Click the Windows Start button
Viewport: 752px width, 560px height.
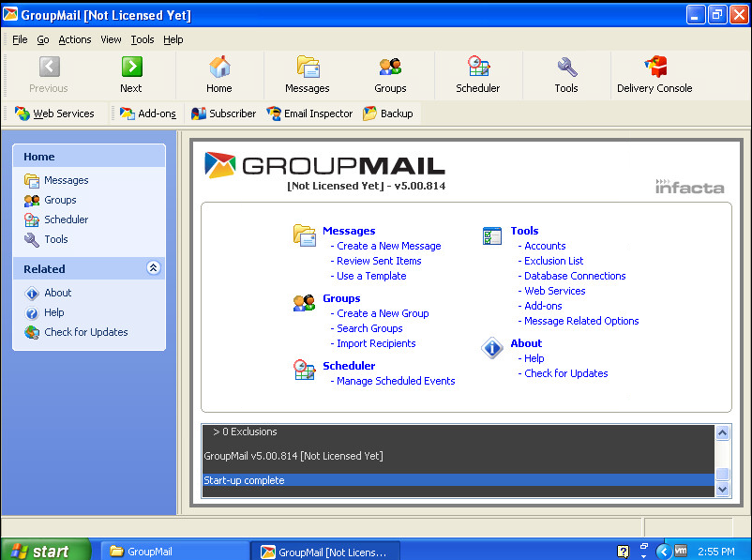click(45, 551)
